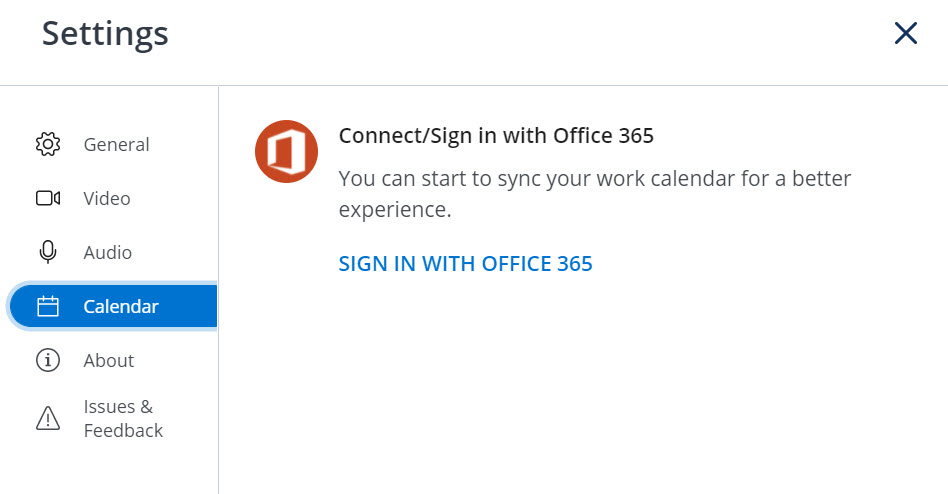Click the Connect/Sign in with Office 365 heading
The height and width of the screenshot is (494, 948).
(x=496, y=135)
